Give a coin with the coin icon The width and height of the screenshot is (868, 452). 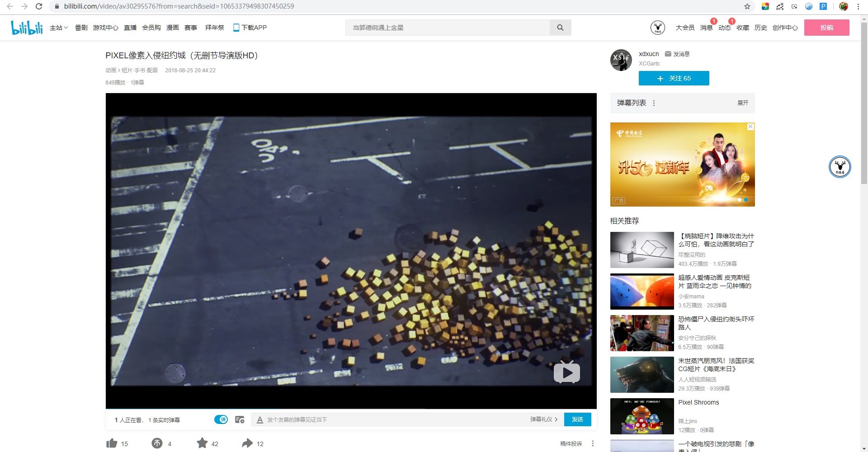point(157,443)
